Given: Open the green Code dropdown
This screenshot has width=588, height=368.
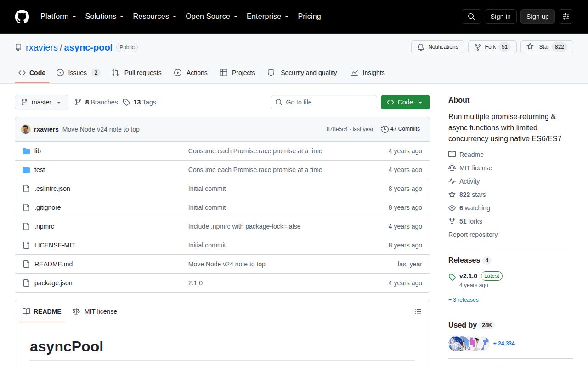Looking at the screenshot, I should pyautogui.click(x=405, y=102).
